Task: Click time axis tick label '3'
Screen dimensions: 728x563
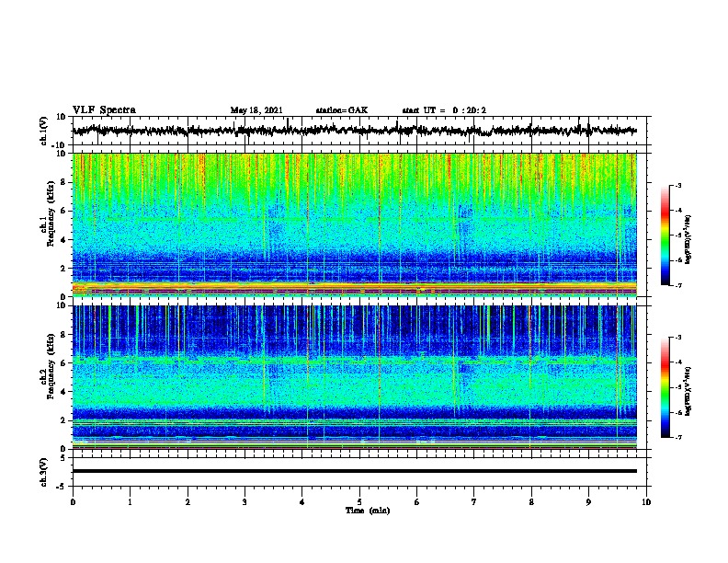Action: coord(245,502)
